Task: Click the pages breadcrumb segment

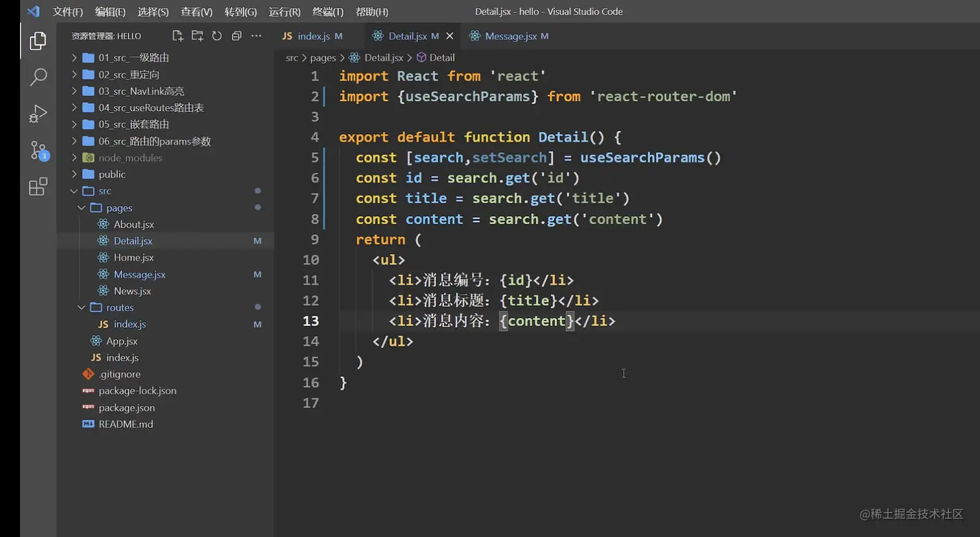Action: 323,58
